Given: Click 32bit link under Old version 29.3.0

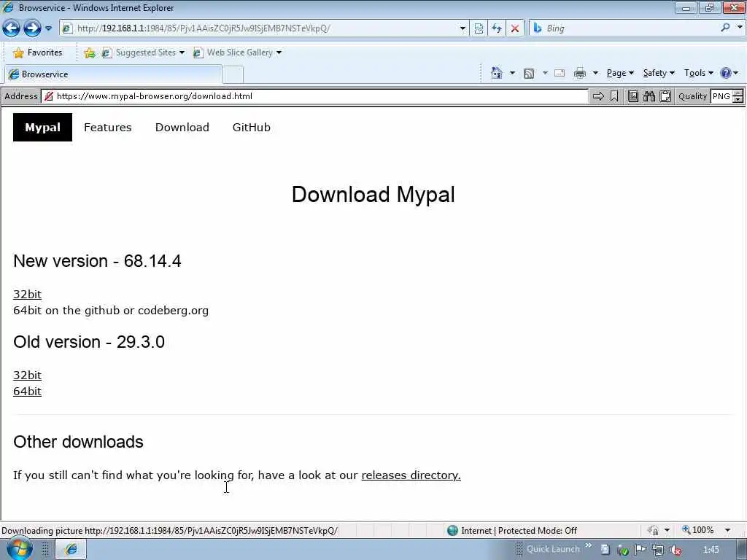Looking at the screenshot, I should click(x=27, y=376).
